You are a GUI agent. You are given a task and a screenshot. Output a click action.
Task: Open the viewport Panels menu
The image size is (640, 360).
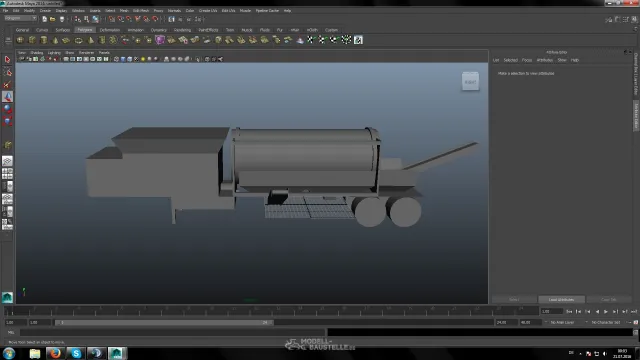tap(104, 53)
